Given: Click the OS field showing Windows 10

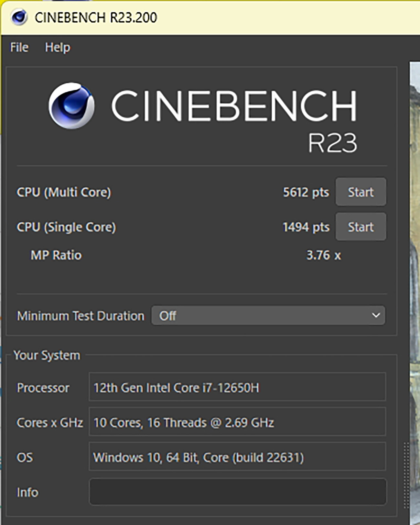Looking at the screenshot, I should click(237, 457).
